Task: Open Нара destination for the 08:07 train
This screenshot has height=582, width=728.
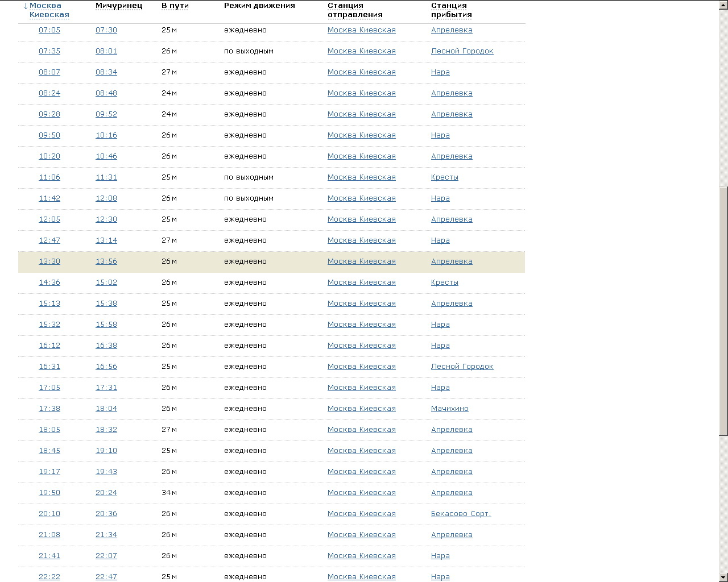Action: 440,72
